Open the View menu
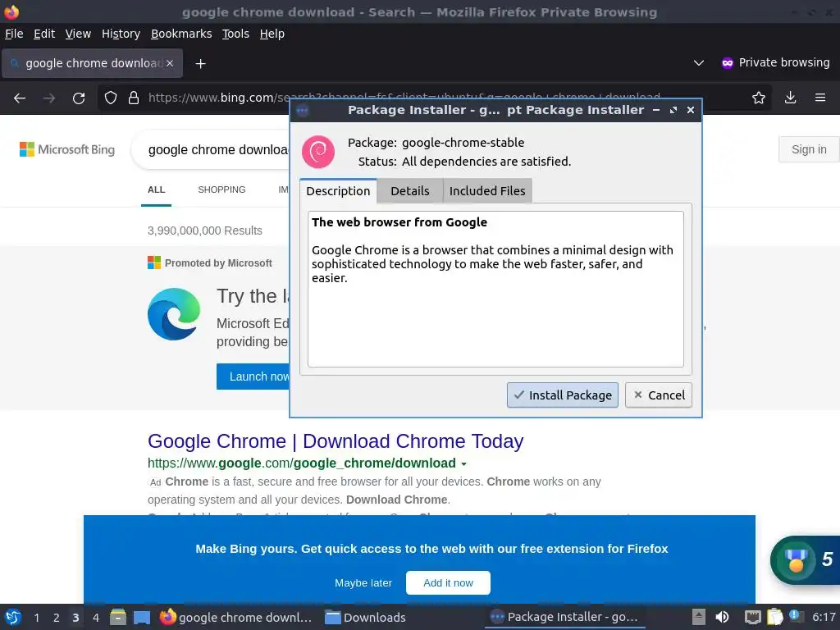 [78, 34]
